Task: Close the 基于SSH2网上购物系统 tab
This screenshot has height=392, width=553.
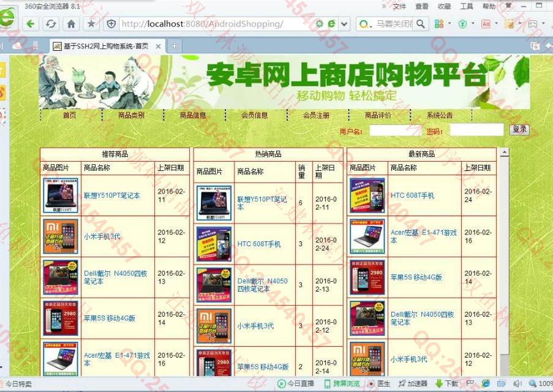Action: point(159,46)
